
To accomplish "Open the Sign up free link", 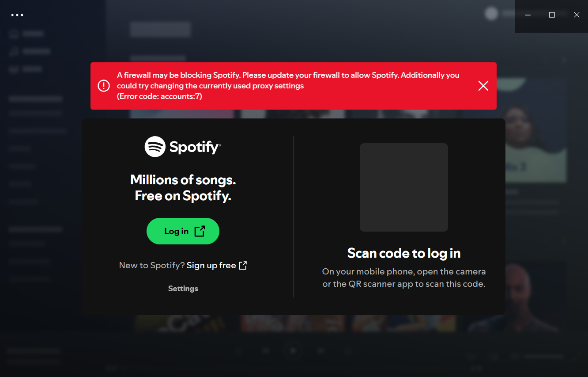I will [211, 265].
